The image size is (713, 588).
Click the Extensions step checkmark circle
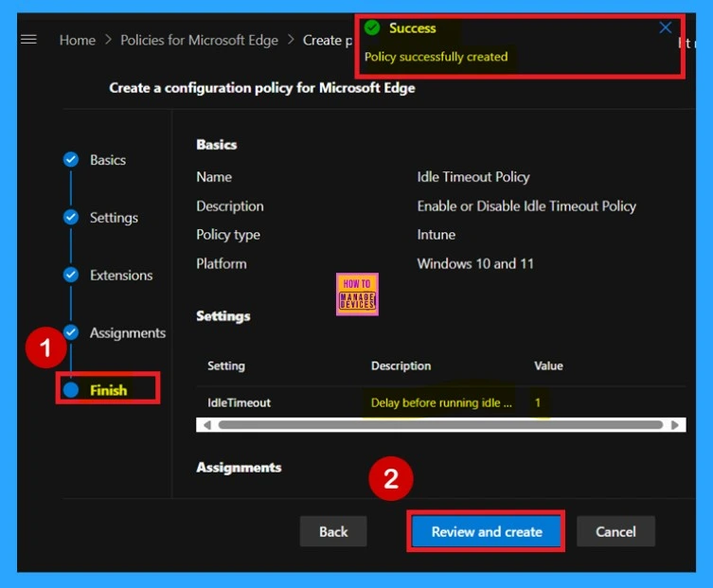[71, 275]
